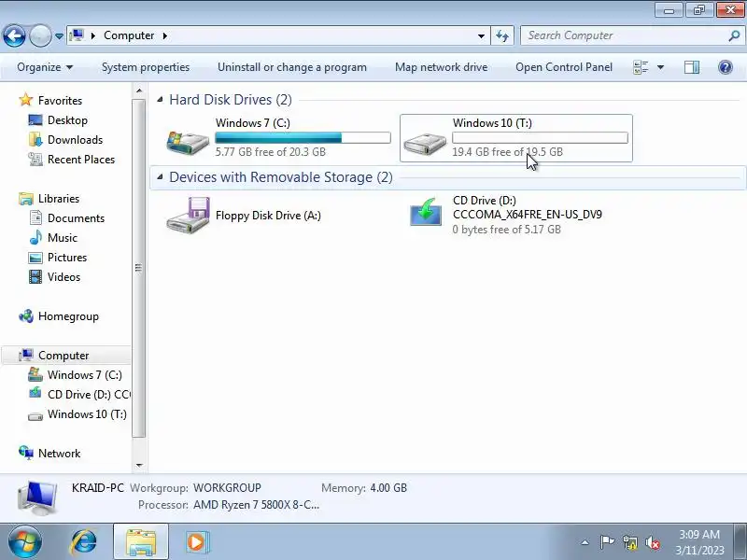
Task: Select Computer in navigation pane
Action: pos(63,356)
